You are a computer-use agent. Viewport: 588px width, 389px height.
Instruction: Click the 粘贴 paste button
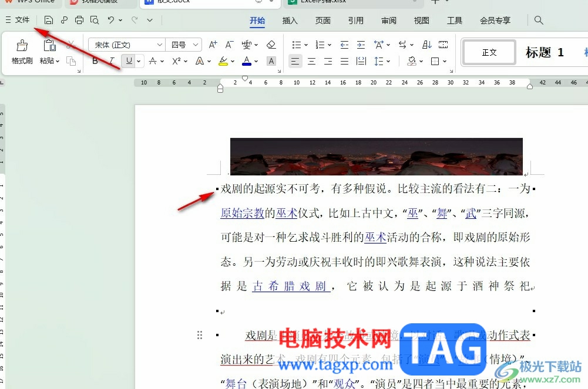pos(49,52)
